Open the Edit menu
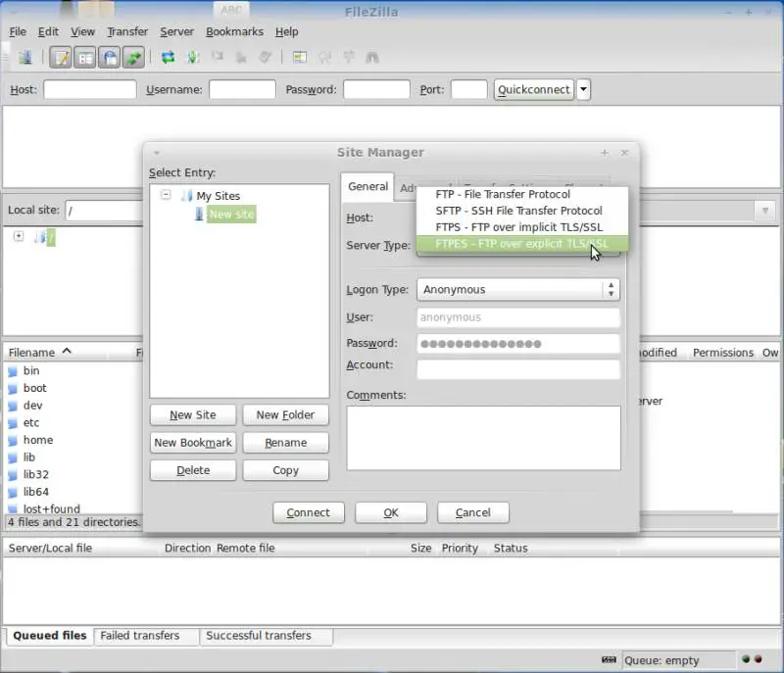 (x=48, y=32)
